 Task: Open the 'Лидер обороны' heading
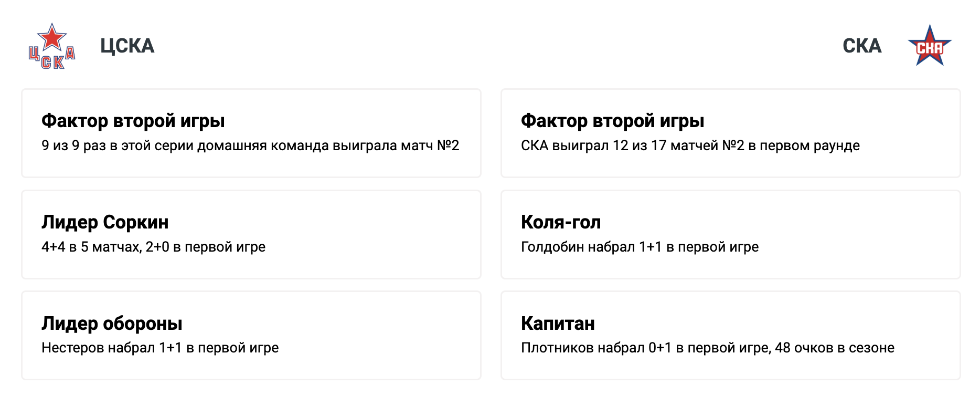tap(112, 324)
